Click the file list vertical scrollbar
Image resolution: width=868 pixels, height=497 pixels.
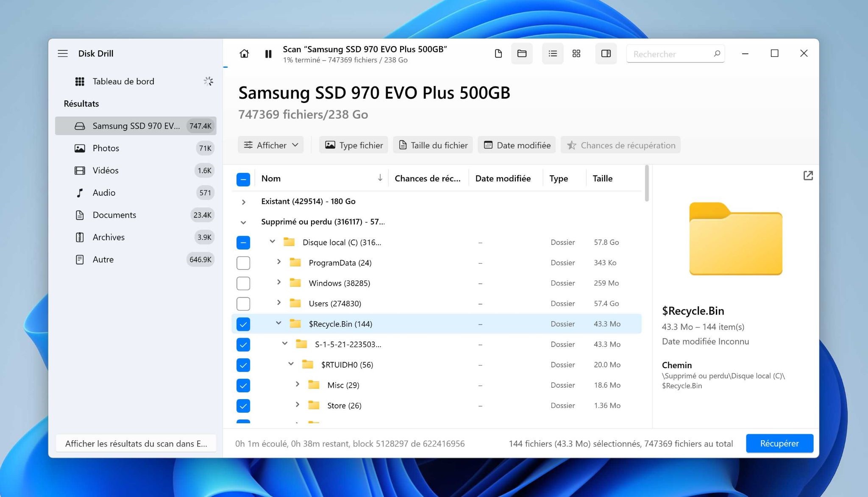click(647, 183)
